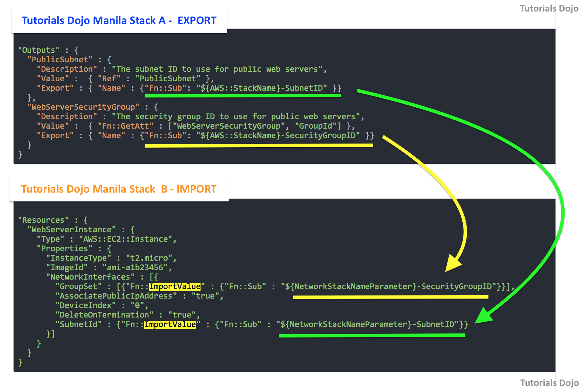Image resolution: width=586 pixels, height=392 pixels.
Task: Click the ${AWS::StackName}-SubnetID export name
Action: coord(261,88)
